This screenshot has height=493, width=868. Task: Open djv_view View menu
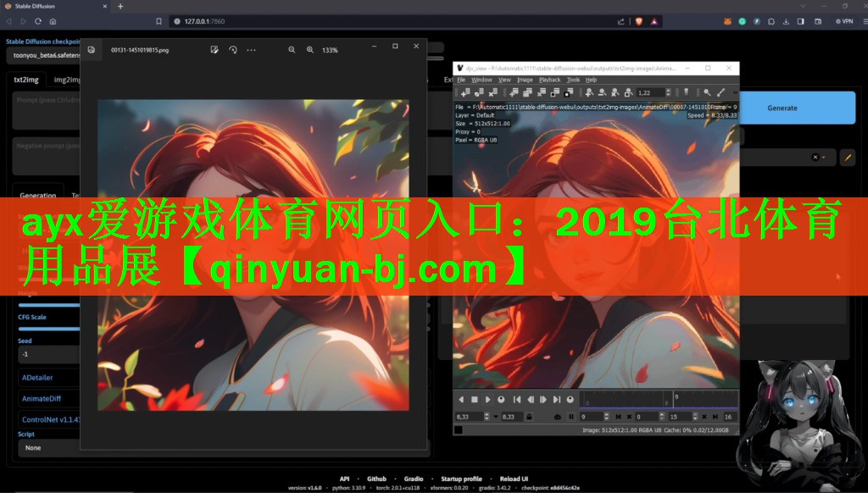(x=504, y=80)
